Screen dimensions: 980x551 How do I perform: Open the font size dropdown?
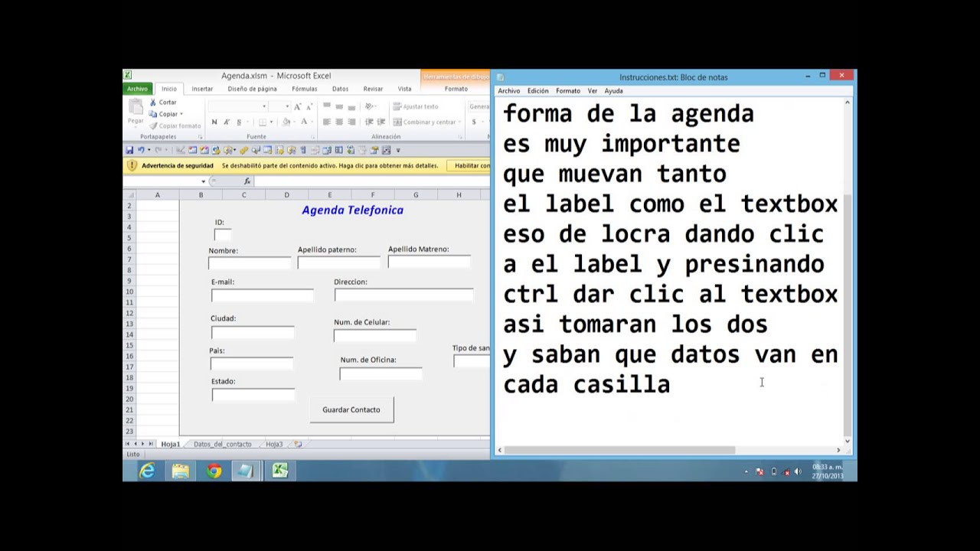[288, 106]
